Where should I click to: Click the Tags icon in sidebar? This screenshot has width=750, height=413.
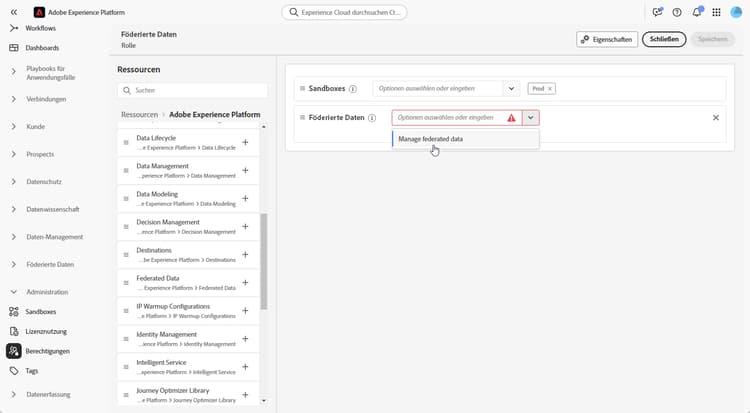click(x=14, y=371)
